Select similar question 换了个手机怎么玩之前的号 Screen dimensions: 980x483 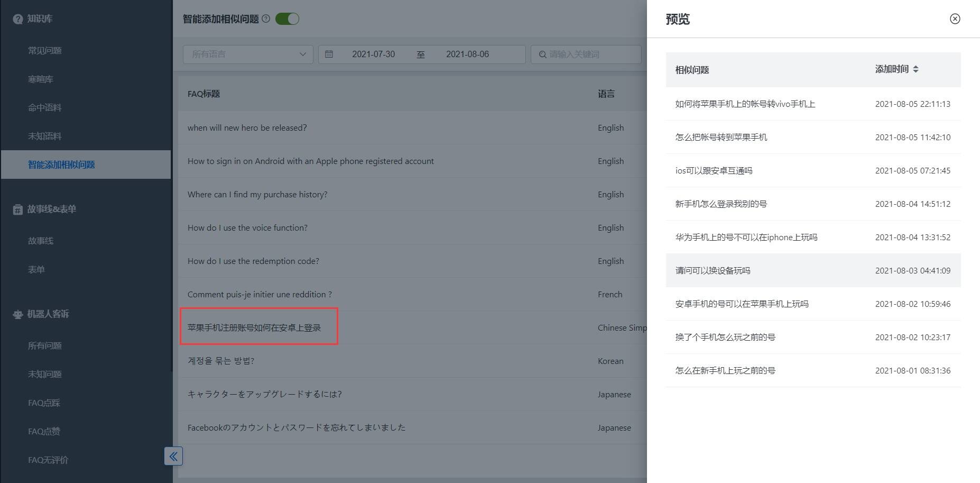[x=725, y=338]
